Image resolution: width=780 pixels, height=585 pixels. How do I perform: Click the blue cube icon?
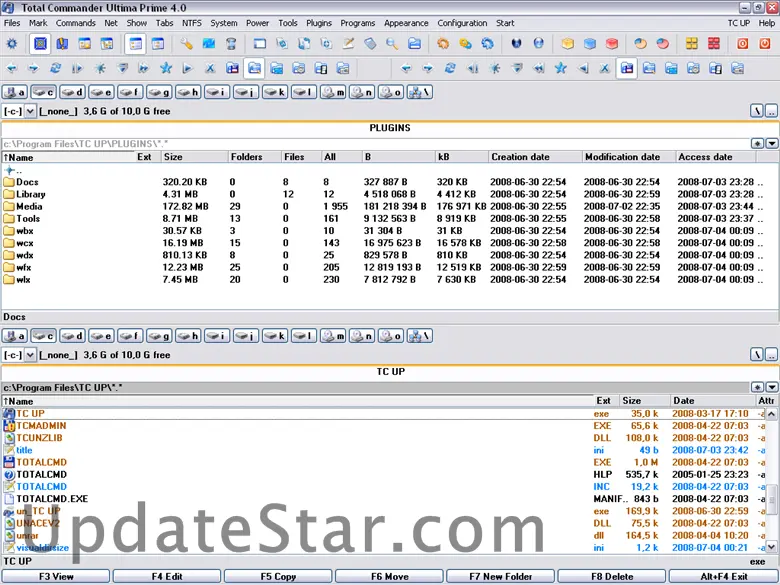pyautogui.click(x=589, y=44)
